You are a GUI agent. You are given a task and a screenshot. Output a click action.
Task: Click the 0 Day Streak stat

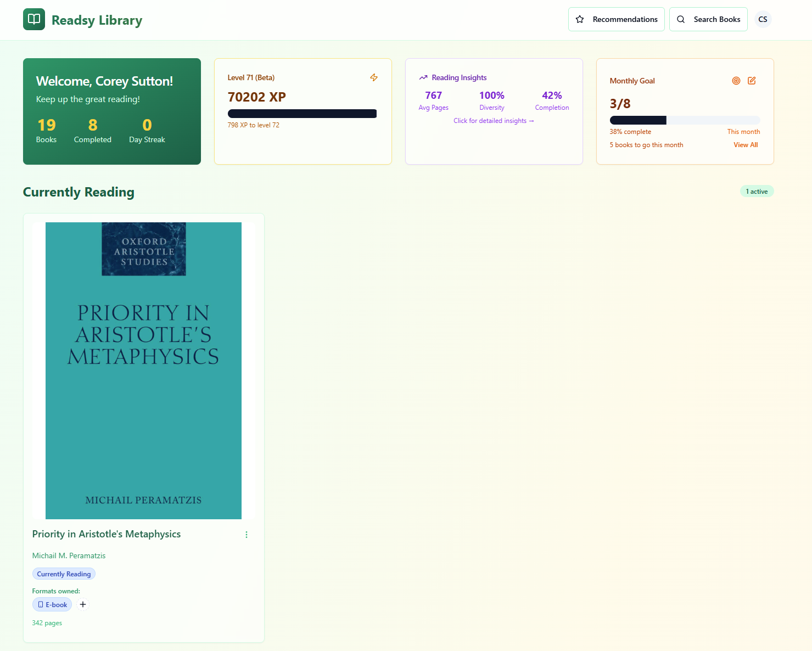coord(147,131)
